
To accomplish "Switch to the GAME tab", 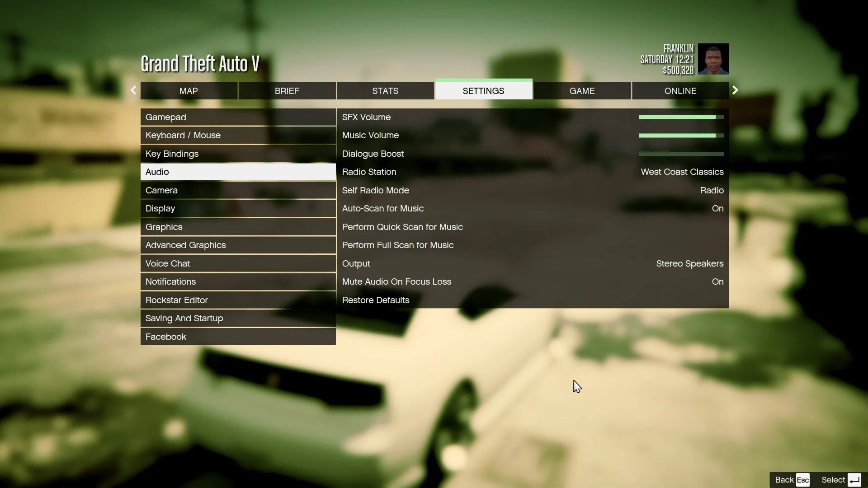I will (x=582, y=90).
